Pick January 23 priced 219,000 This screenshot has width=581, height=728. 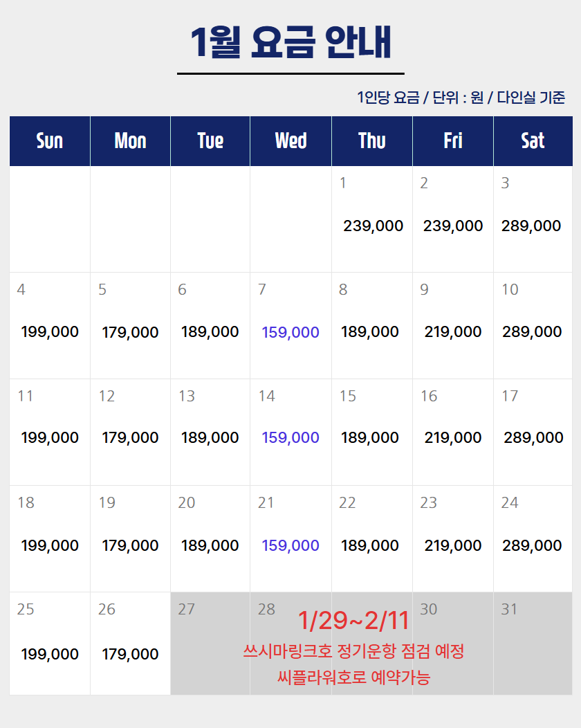453,545
